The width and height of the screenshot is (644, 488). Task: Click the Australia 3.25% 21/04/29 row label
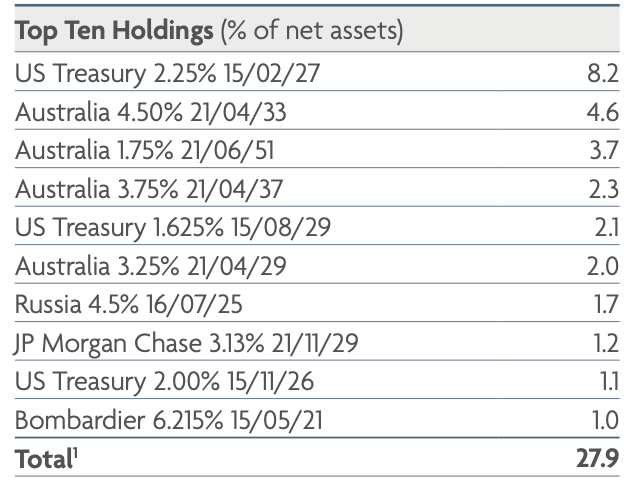coord(151,267)
